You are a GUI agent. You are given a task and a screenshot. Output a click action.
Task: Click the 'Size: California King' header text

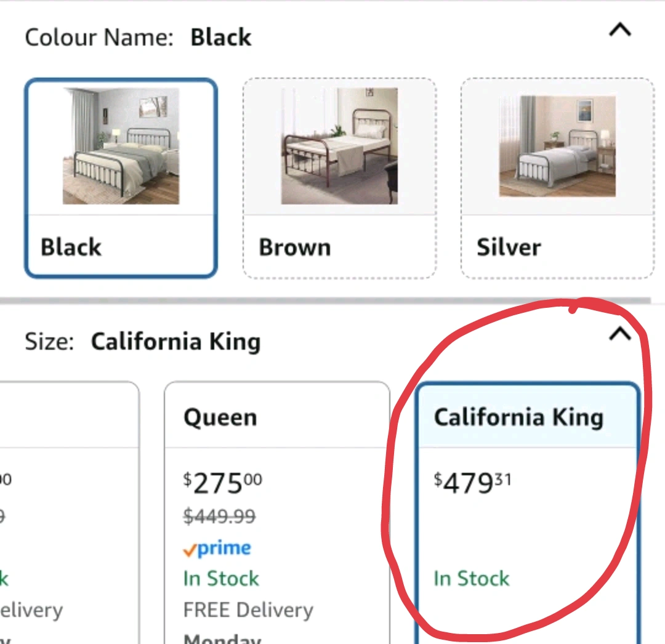(x=142, y=342)
